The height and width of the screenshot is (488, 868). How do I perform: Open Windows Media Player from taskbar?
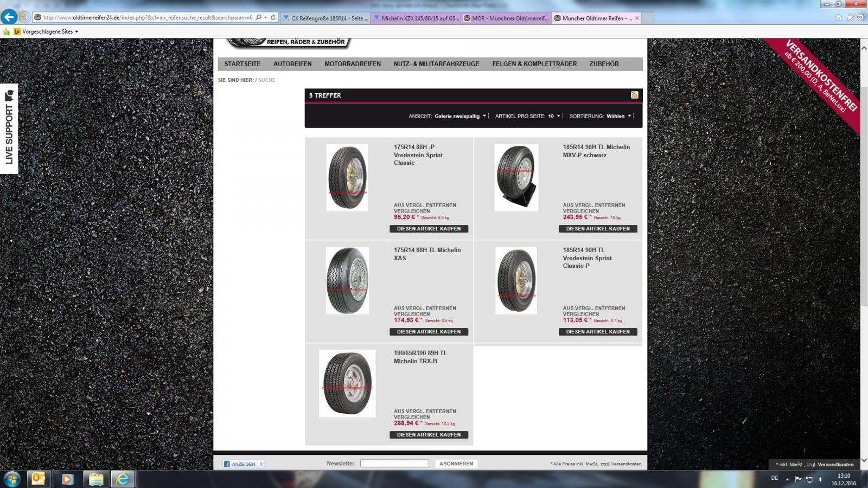[67, 479]
